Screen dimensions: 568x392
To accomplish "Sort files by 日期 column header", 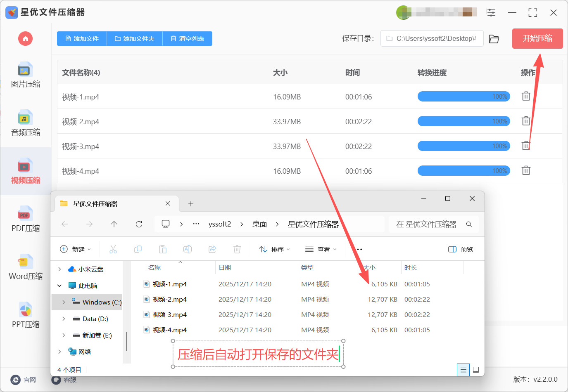I will pos(225,268).
